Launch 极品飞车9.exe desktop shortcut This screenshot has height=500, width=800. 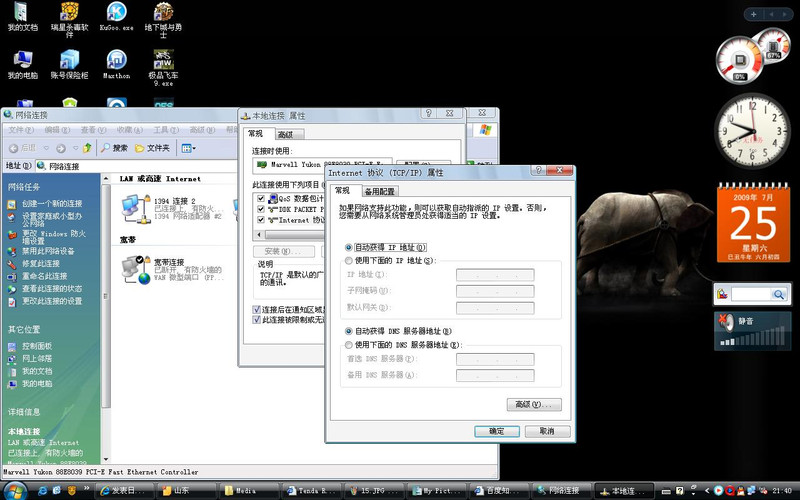pos(163,68)
